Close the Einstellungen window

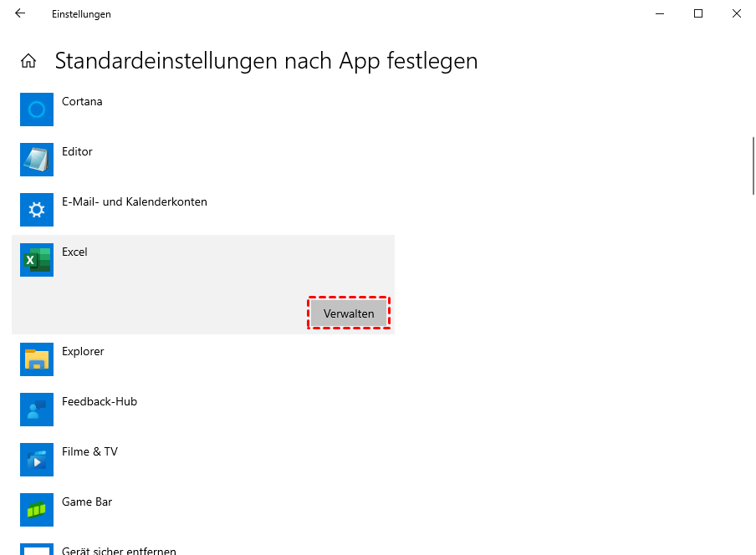click(736, 13)
